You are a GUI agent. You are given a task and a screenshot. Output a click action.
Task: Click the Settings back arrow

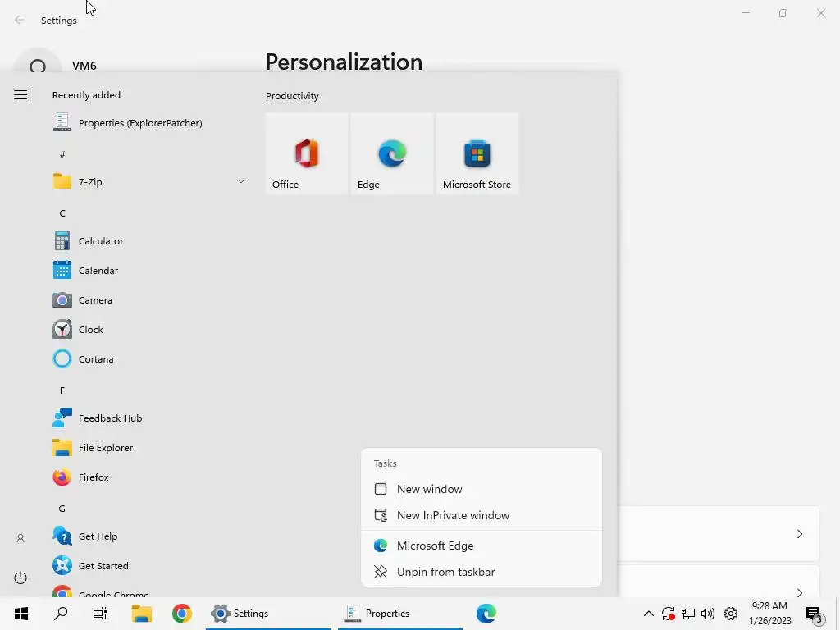20,20
